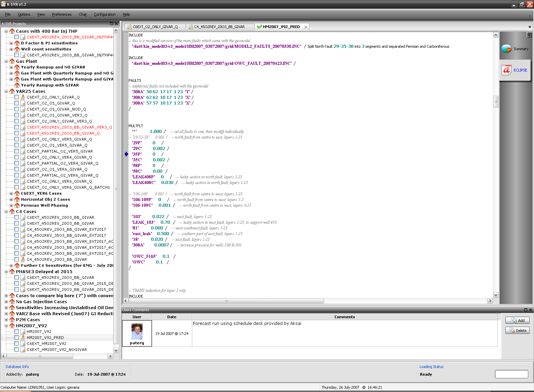Collapse the VAR25 Cases tree node

tap(6, 91)
